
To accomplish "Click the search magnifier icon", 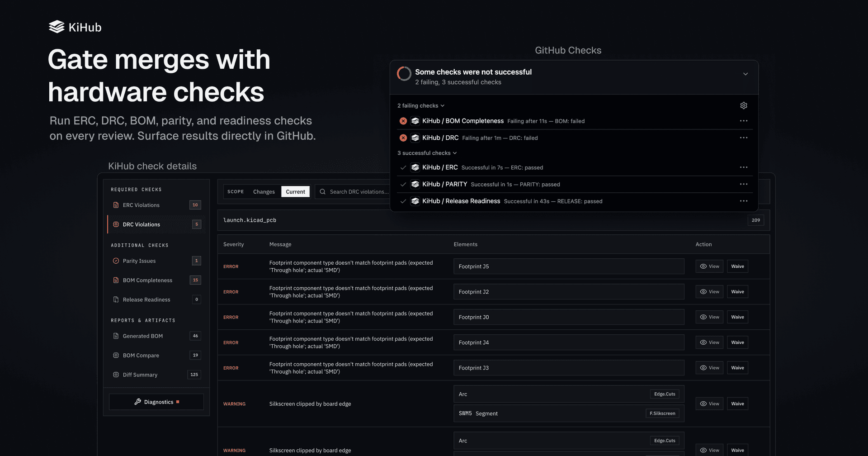I will click(322, 192).
